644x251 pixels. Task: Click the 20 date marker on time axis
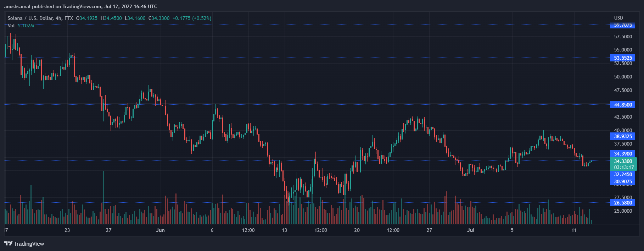point(357,230)
